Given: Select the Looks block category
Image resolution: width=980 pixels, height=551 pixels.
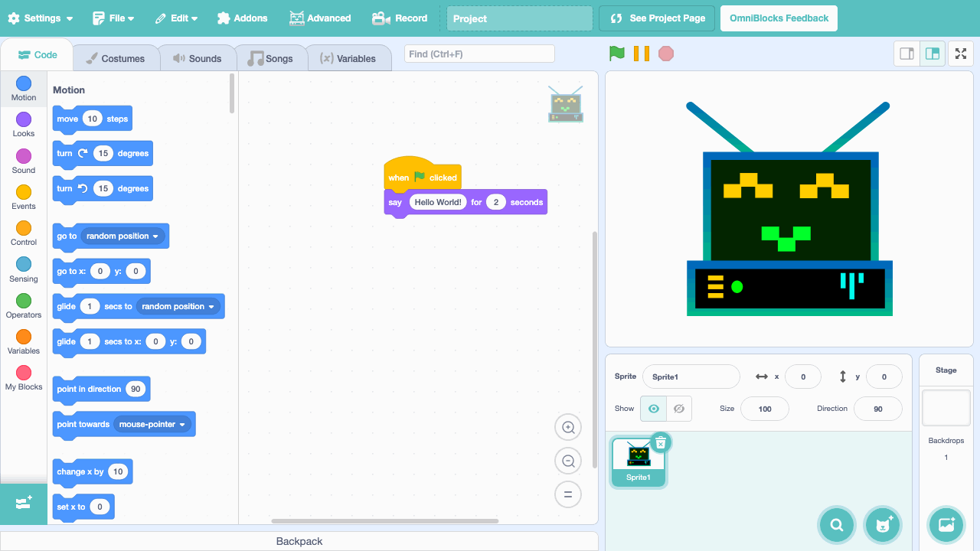Looking at the screenshot, I should [24, 124].
